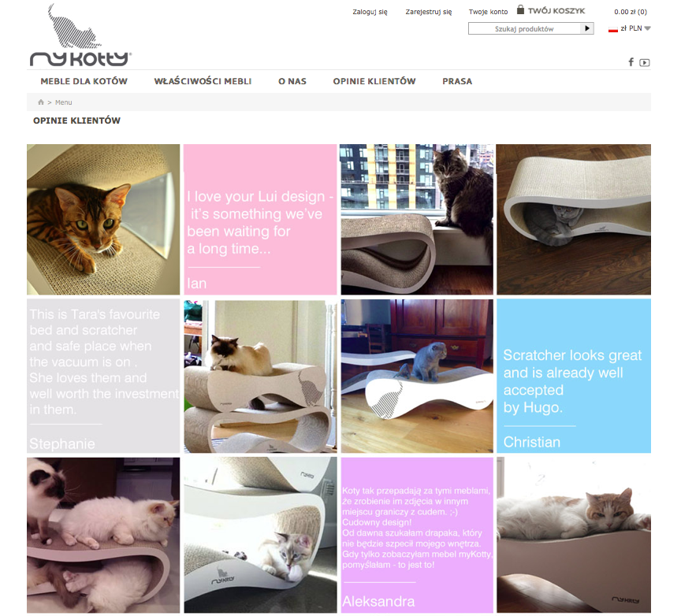Submit search with the arrow button
Viewport: 681px width, 616px height.
coord(586,28)
